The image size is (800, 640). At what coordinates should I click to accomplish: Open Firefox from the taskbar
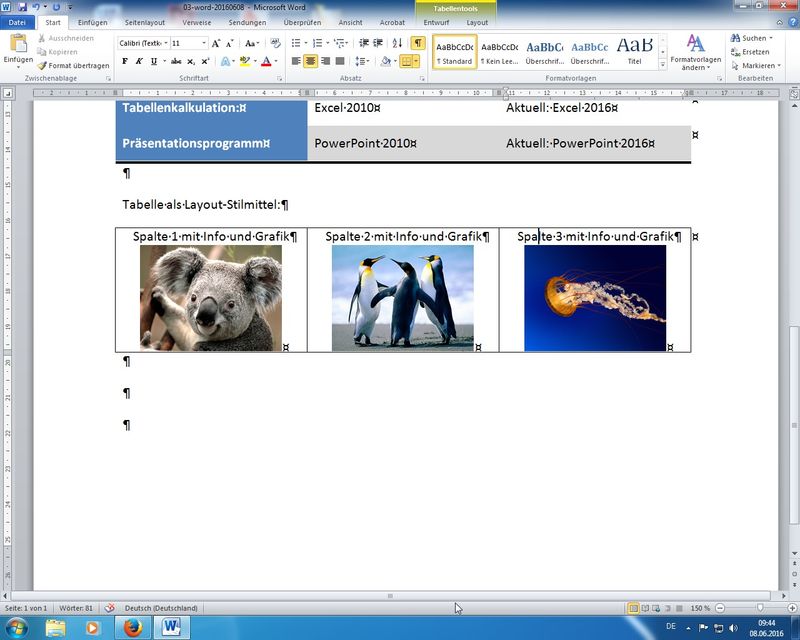[132, 627]
